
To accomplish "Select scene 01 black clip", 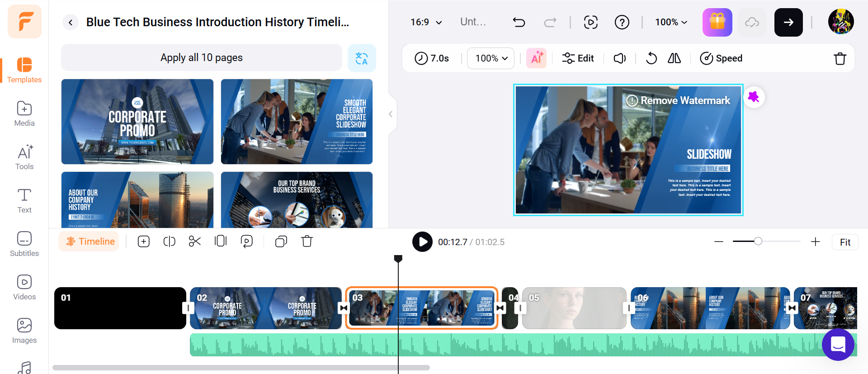I will coord(120,308).
